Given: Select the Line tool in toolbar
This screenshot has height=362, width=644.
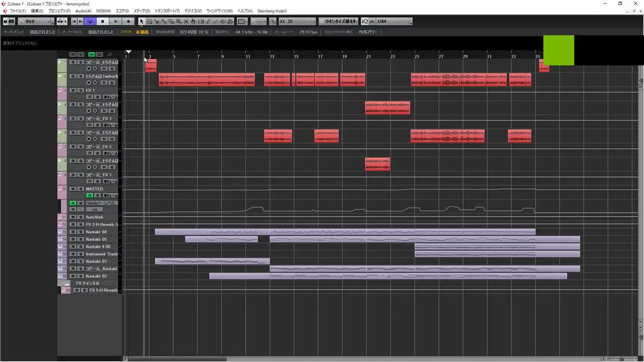Looking at the screenshot, I should click(x=215, y=21).
